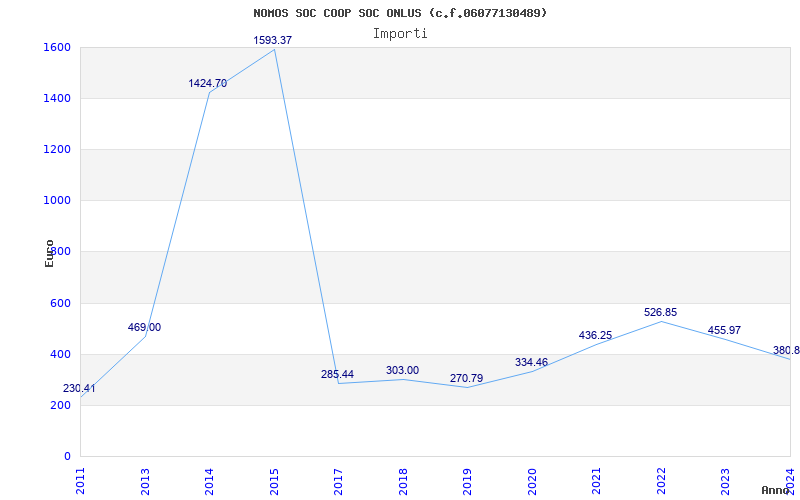Screen dimensions: 800x500
Task: Click the 0 y-axis tick label
Action: 67,456
